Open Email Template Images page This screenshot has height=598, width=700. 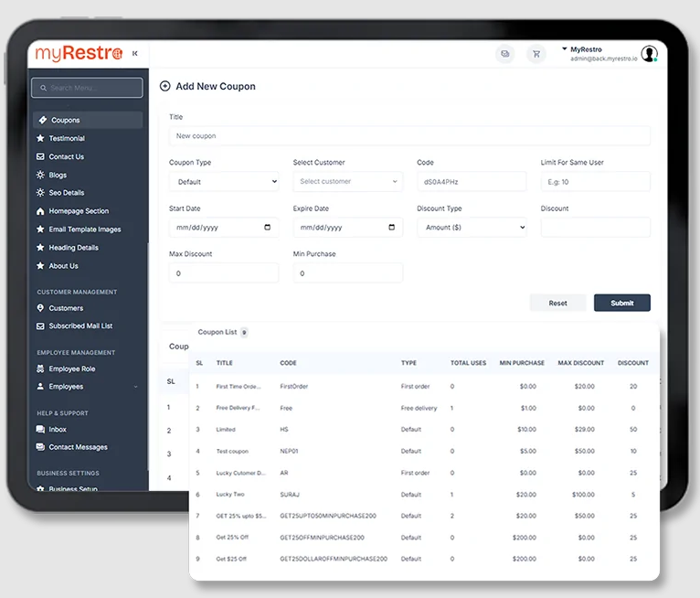click(x=85, y=230)
